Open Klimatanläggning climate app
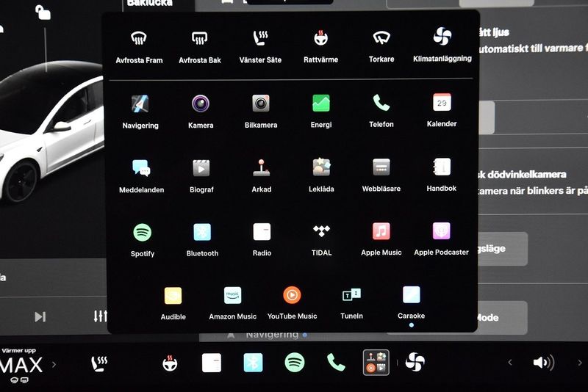The width and height of the screenshot is (588, 392). click(x=442, y=45)
